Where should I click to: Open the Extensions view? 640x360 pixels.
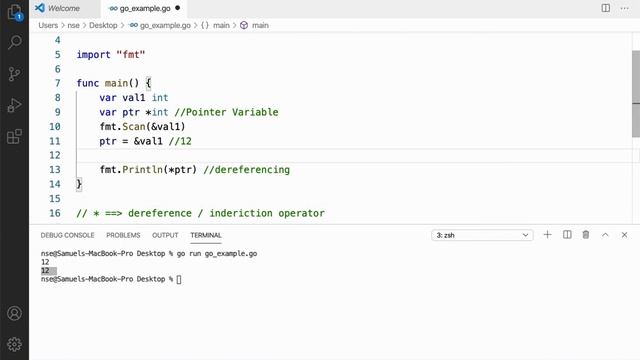point(14,137)
